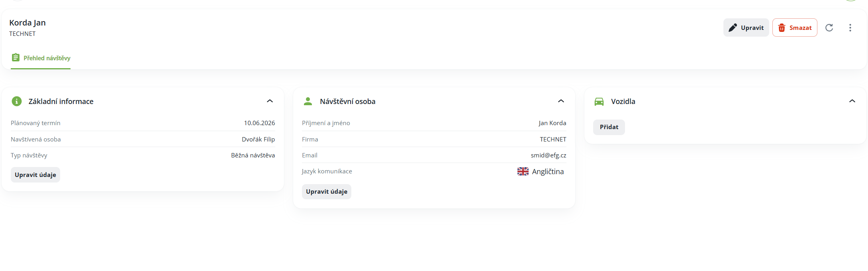Click the planned date 10.06.2026

pos(259,123)
